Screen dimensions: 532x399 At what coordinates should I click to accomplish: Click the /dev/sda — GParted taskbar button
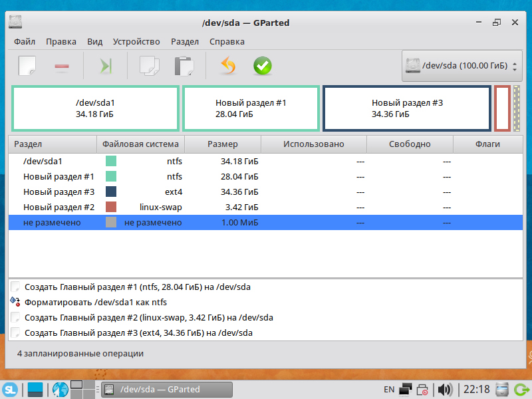tap(168, 390)
